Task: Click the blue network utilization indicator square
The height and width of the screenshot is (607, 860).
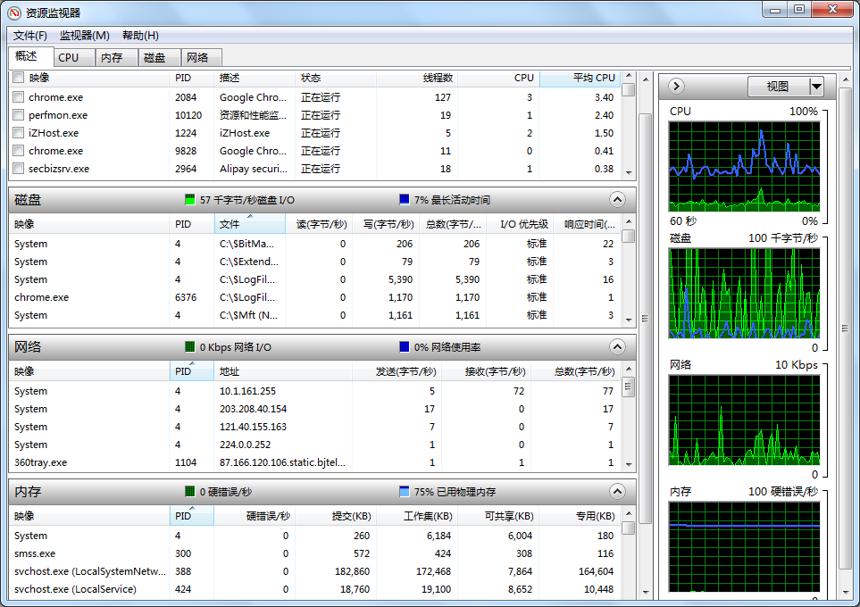Action: point(404,347)
